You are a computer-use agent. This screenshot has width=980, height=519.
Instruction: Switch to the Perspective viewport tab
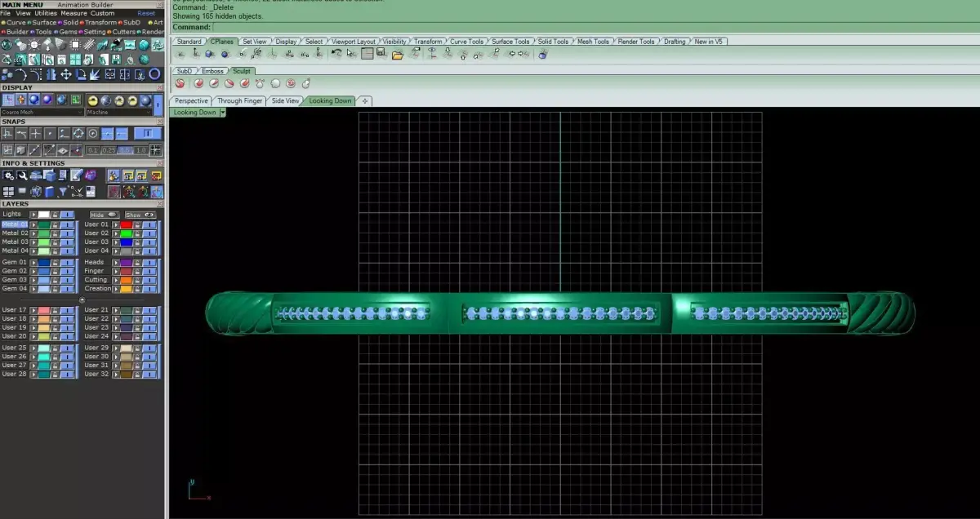[191, 101]
